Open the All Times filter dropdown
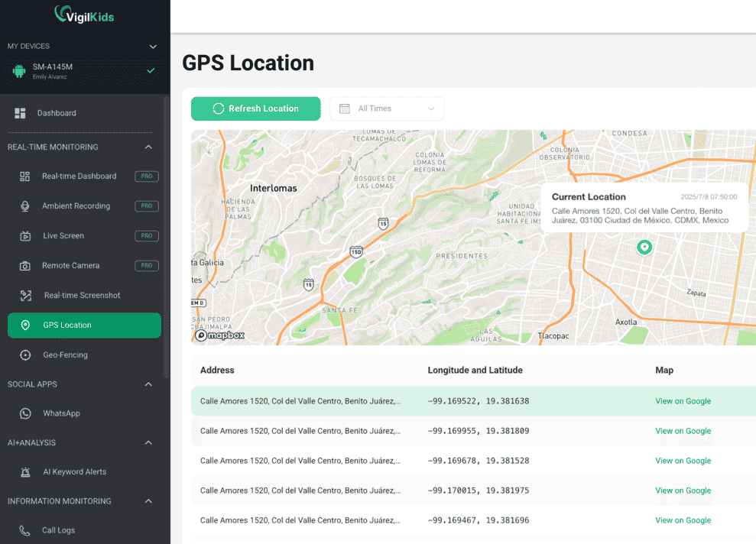The height and width of the screenshot is (544, 756). click(386, 108)
